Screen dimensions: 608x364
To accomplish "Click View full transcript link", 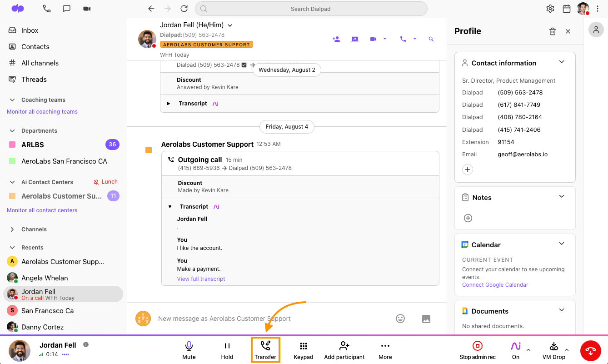I will [201, 279].
